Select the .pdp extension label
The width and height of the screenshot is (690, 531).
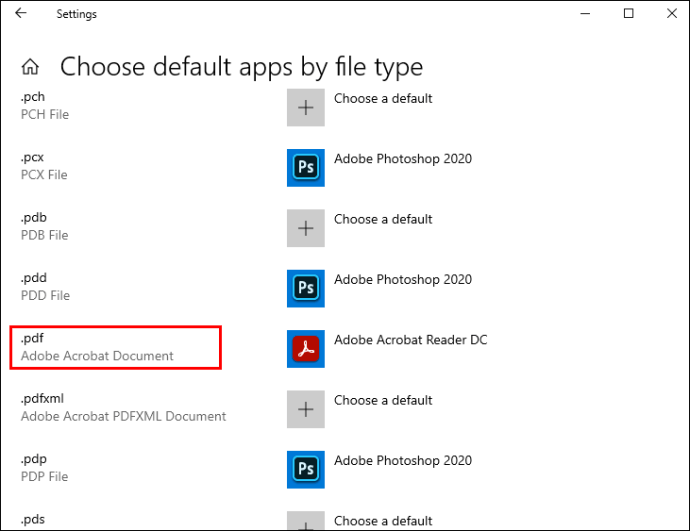(x=33, y=459)
